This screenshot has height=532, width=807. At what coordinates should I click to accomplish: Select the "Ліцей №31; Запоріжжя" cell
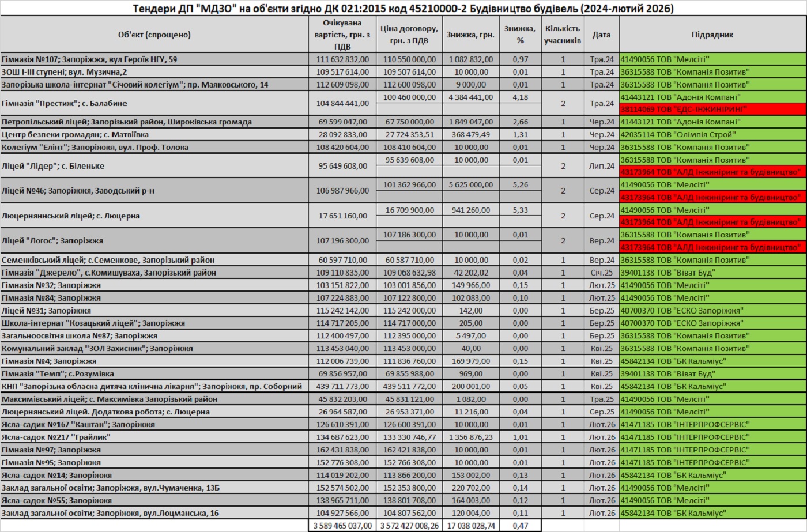coord(154,311)
